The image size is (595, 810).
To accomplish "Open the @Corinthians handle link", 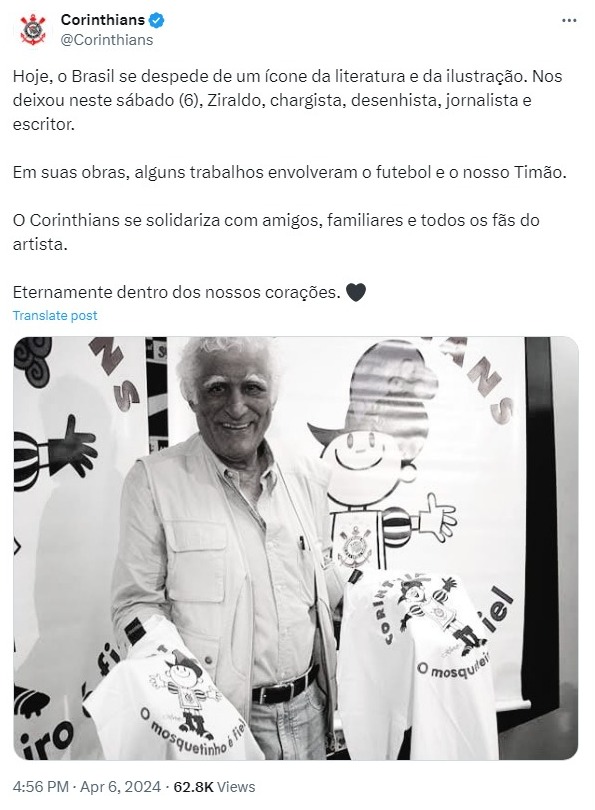I will (x=107, y=40).
